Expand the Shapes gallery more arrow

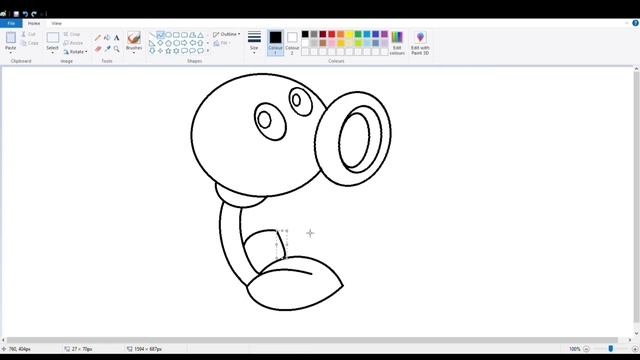[208, 51]
